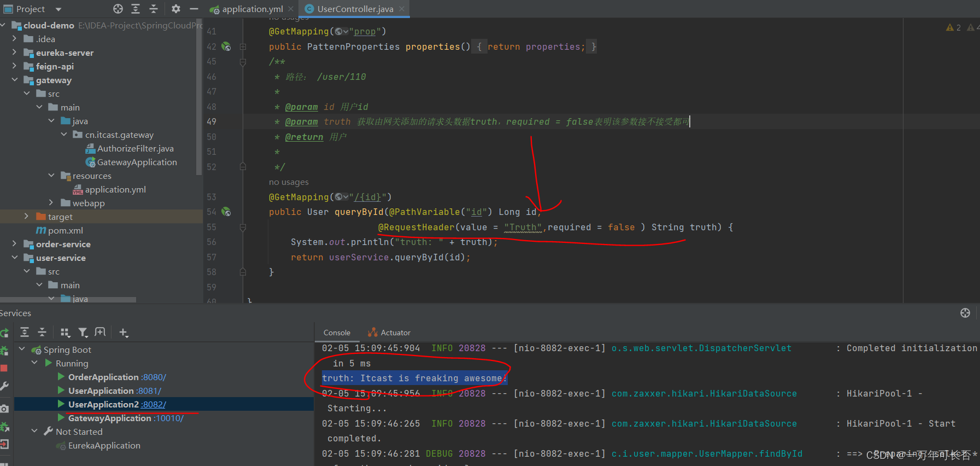Viewport: 980px width, 466px height.
Task: Select AuthorizeFilter.java in project tree
Action: [135, 148]
